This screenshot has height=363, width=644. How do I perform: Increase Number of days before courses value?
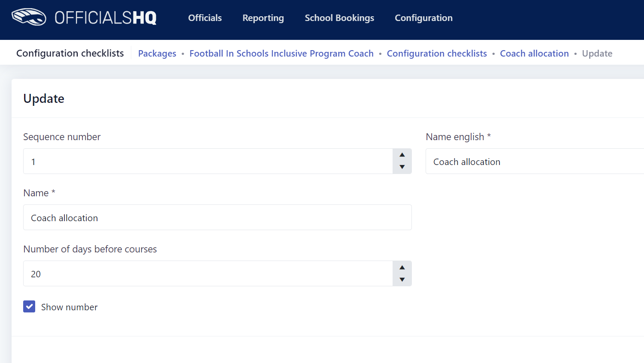[402, 267]
